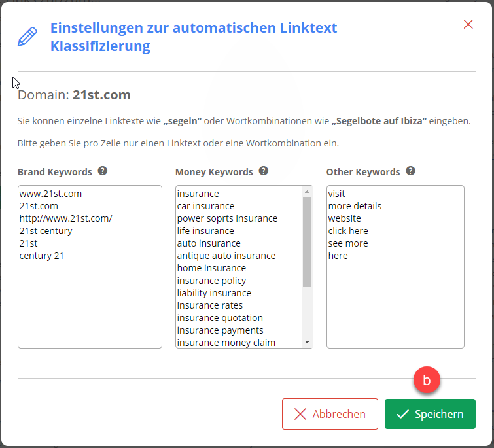494x448 pixels.
Task: Click the Money Keywords scroll-down arrow
Action: pyautogui.click(x=307, y=342)
